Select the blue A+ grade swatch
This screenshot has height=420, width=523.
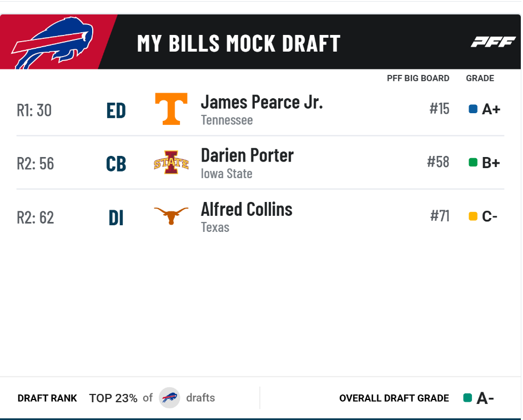pyautogui.click(x=473, y=109)
